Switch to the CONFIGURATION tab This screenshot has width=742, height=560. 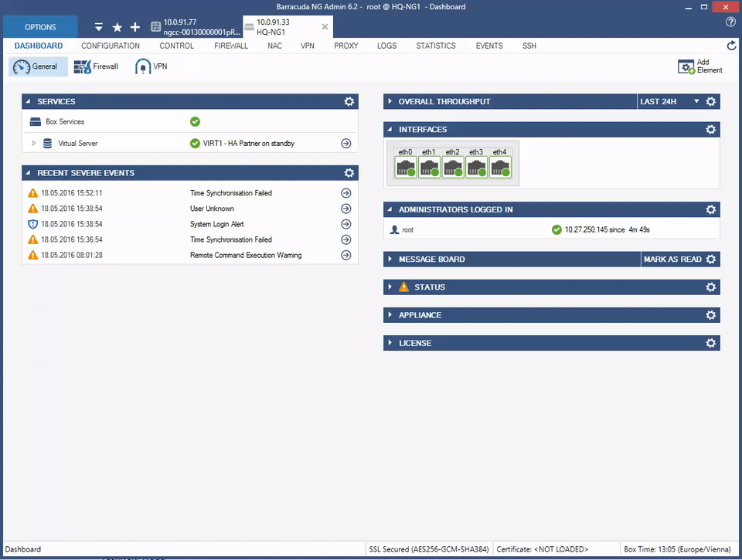pyautogui.click(x=111, y=46)
